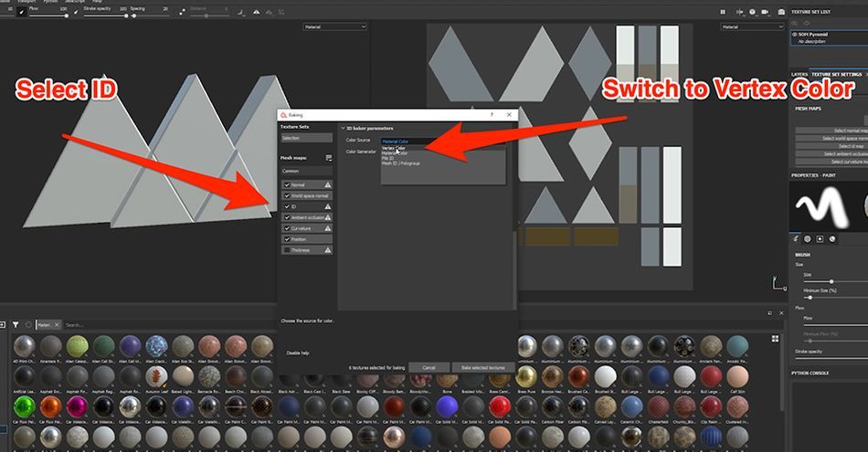
Task: Click the warning triangle beside Curvature
Action: pos(328,228)
